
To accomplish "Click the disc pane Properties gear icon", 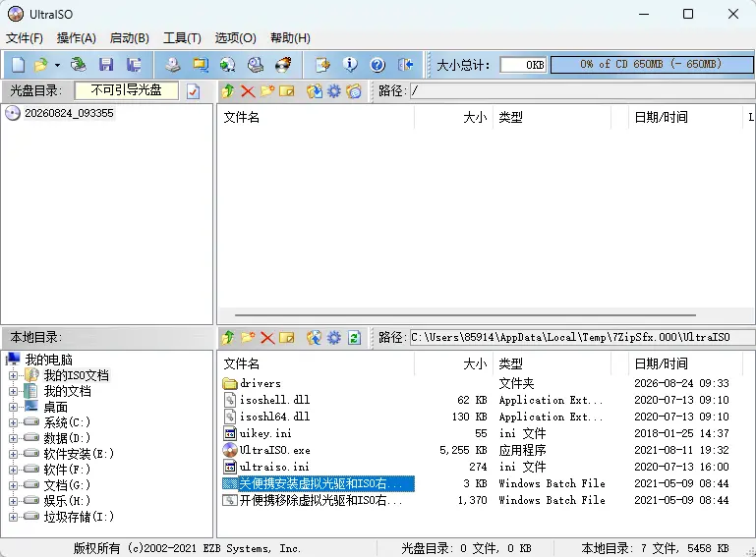I will [x=334, y=91].
